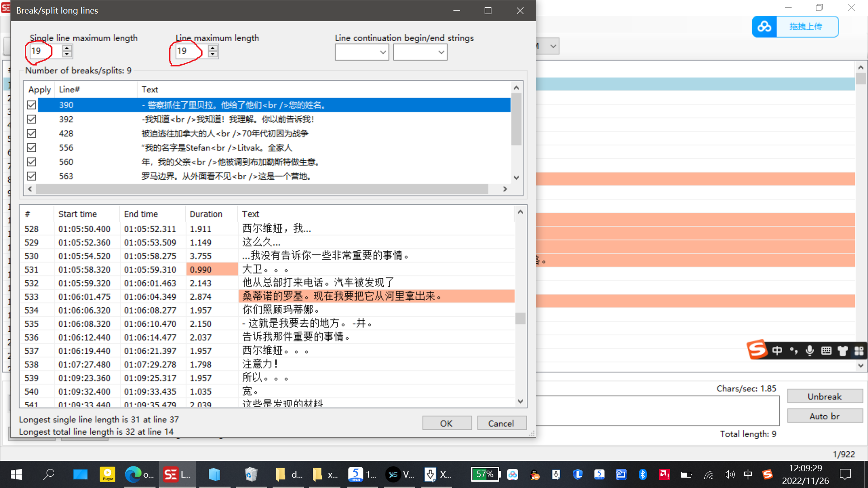This screenshot has width=868, height=488.
Task: Open the encoding combo box top right
Action: [x=552, y=46]
